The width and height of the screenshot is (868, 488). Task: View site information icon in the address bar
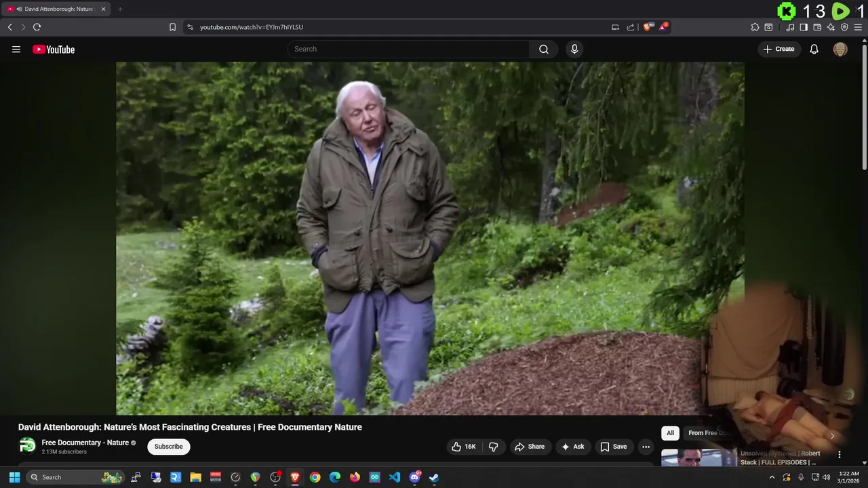(191, 27)
